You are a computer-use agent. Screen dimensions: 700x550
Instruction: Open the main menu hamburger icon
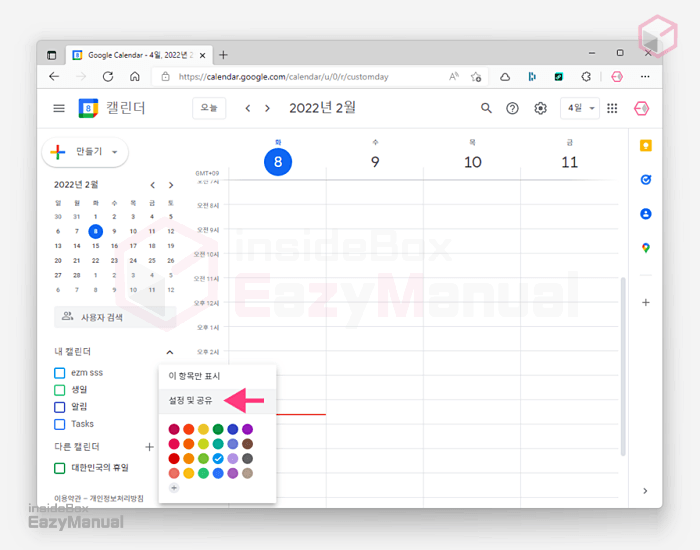pos(59,108)
